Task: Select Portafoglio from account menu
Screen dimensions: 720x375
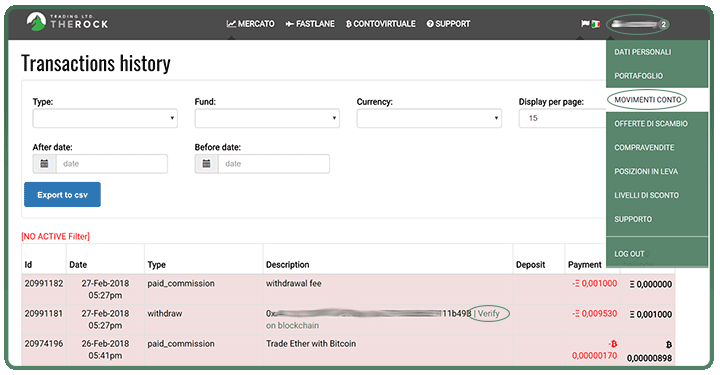Action: click(638, 76)
